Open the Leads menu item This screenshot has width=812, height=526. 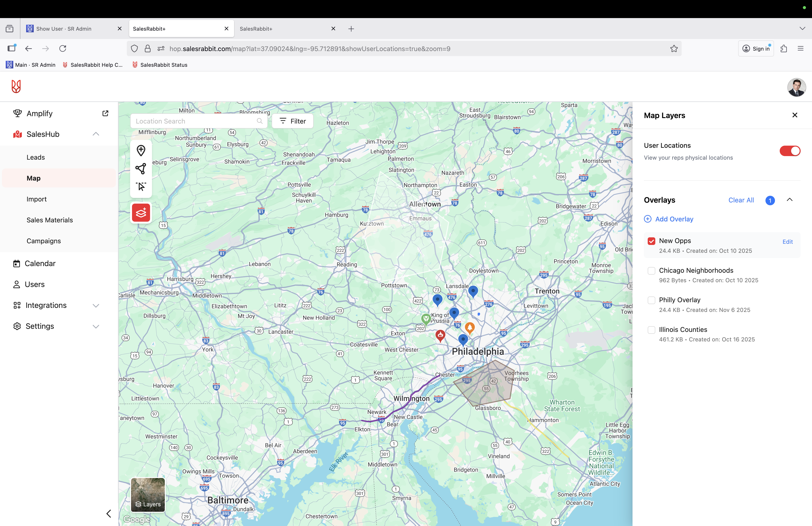36,157
